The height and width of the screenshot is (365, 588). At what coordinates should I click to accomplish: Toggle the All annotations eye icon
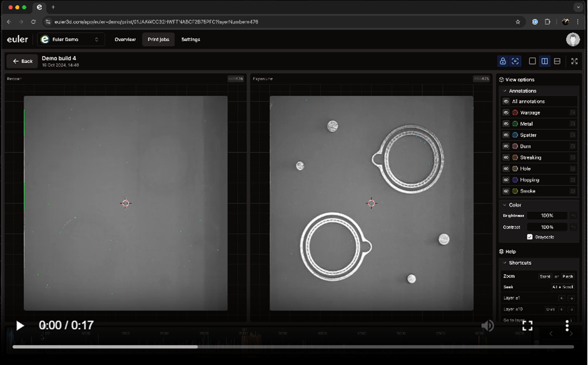pyautogui.click(x=506, y=101)
